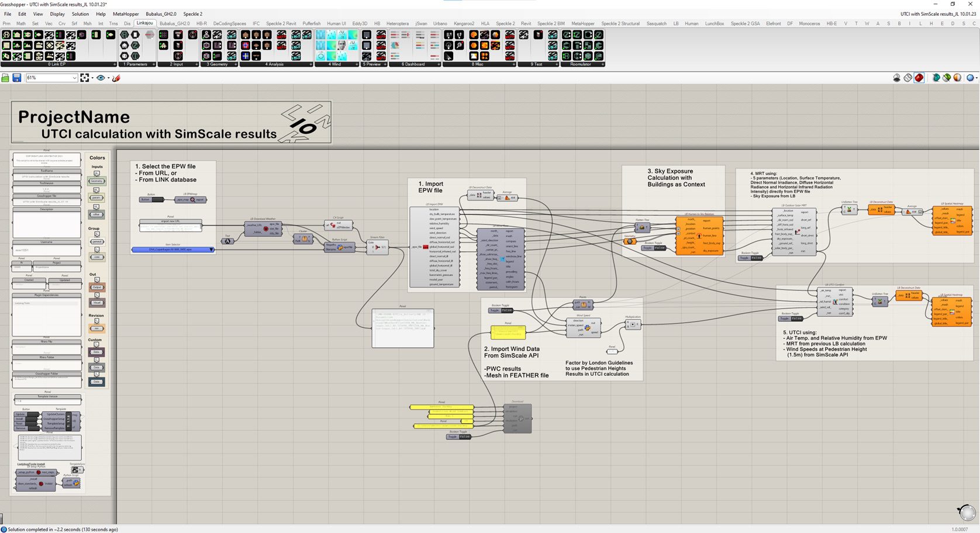Select the red shaded preview mode icon
The image size is (980, 533).
(x=919, y=78)
